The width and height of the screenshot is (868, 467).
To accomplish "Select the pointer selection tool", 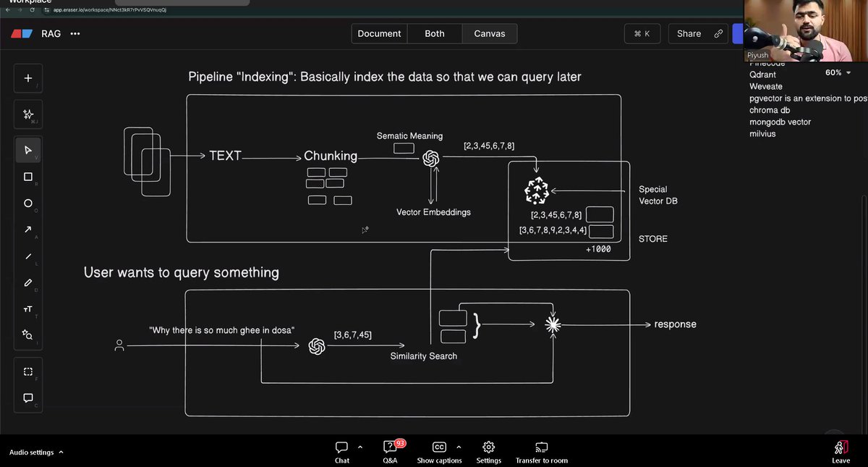I will pos(28,150).
